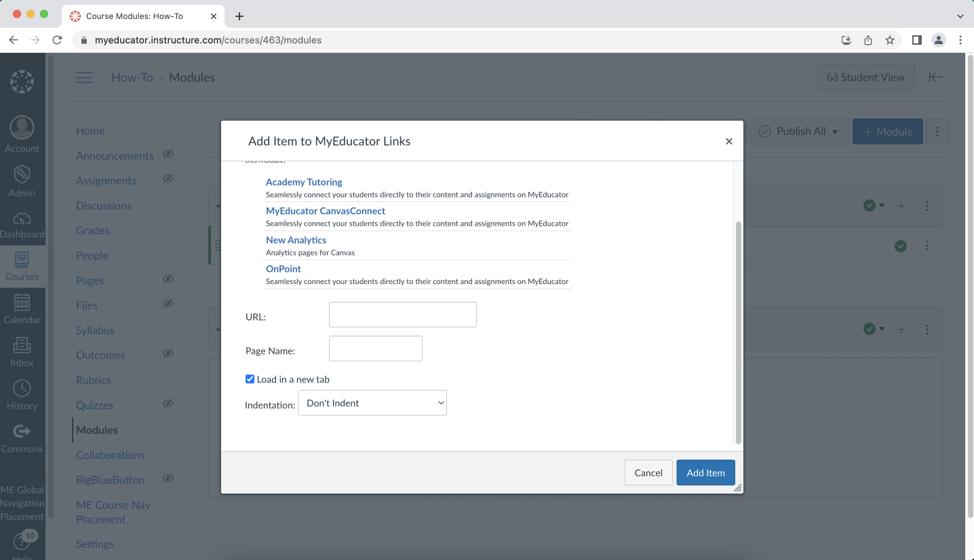The width and height of the screenshot is (974, 560).
Task: Collapse the right sidebar arrow icon
Action: pyautogui.click(x=936, y=77)
